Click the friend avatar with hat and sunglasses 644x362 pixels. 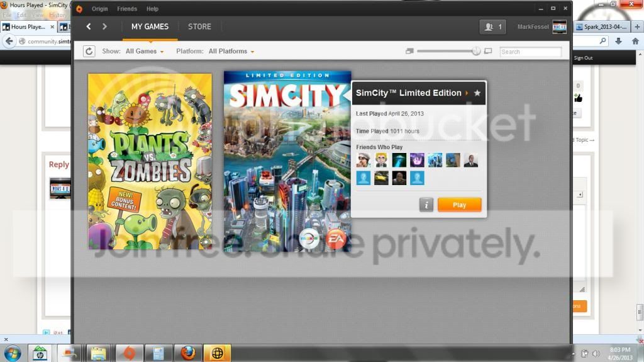click(x=363, y=160)
